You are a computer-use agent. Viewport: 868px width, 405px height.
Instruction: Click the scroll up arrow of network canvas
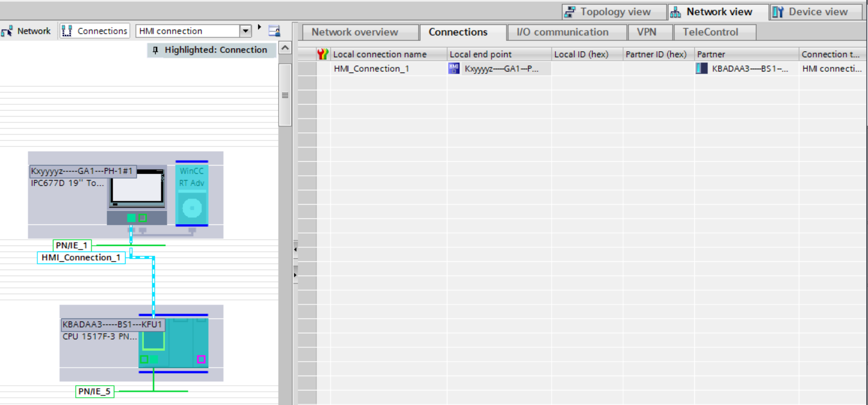[285, 48]
